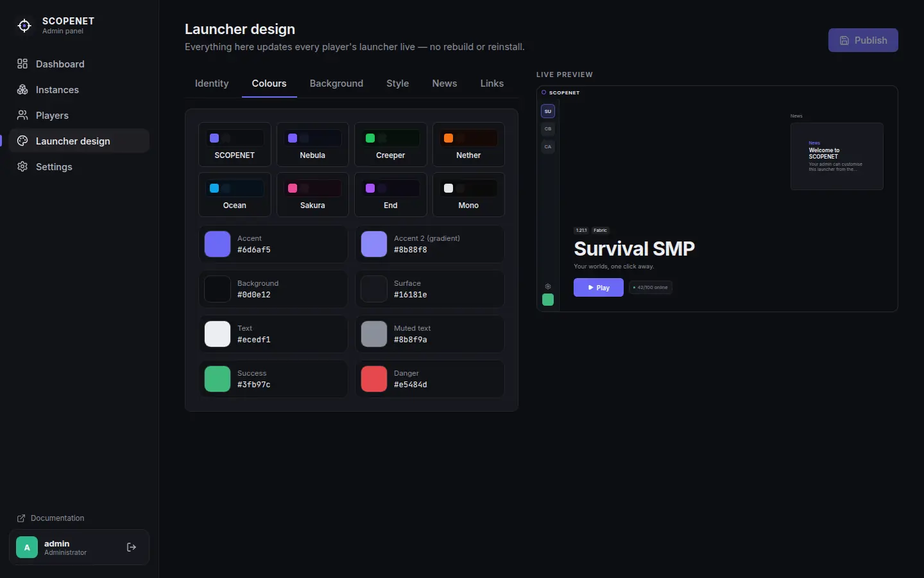Go to the News tab
The height and width of the screenshot is (578, 924).
(445, 83)
